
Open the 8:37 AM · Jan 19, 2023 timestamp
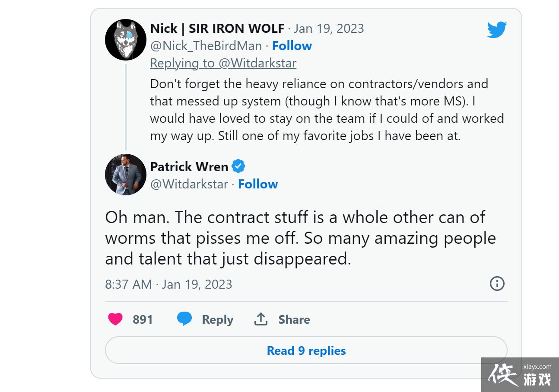tap(168, 284)
